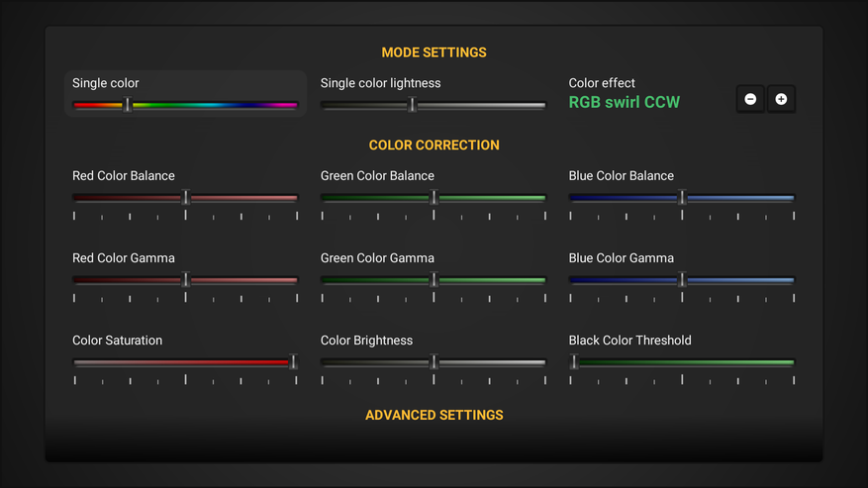Click the Single color lightness slider handle

click(412, 104)
